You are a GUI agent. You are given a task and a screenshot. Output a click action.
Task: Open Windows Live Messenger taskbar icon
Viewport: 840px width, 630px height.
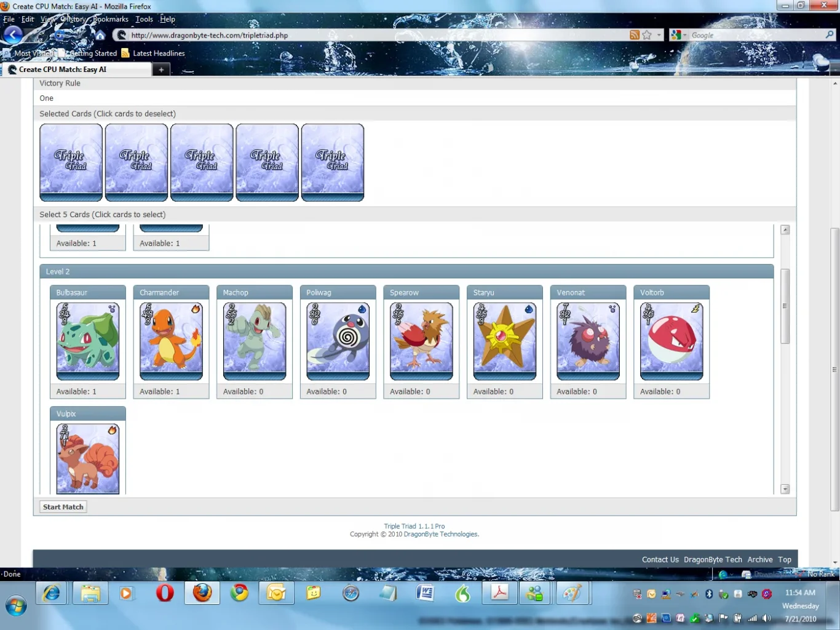pos(535,593)
